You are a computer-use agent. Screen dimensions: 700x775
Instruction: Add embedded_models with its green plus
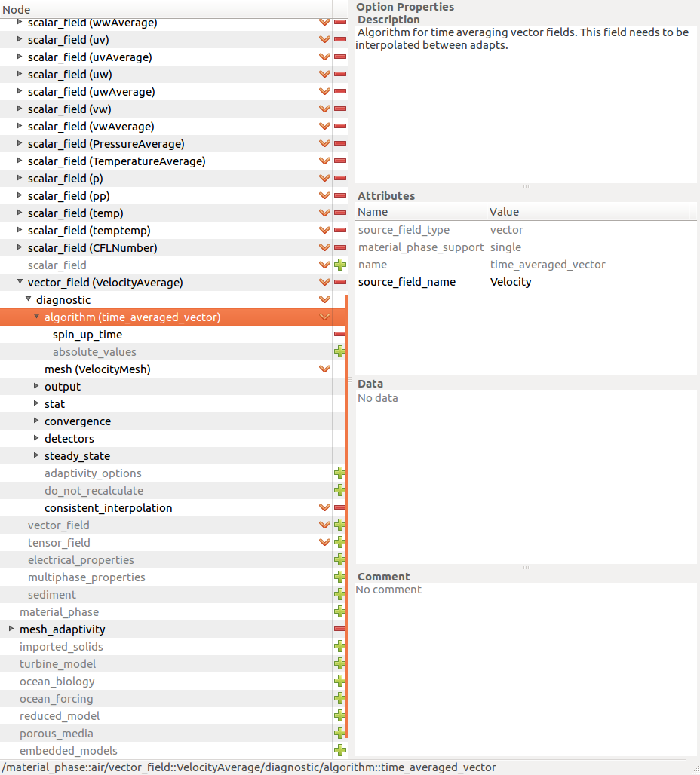pyautogui.click(x=340, y=750)
